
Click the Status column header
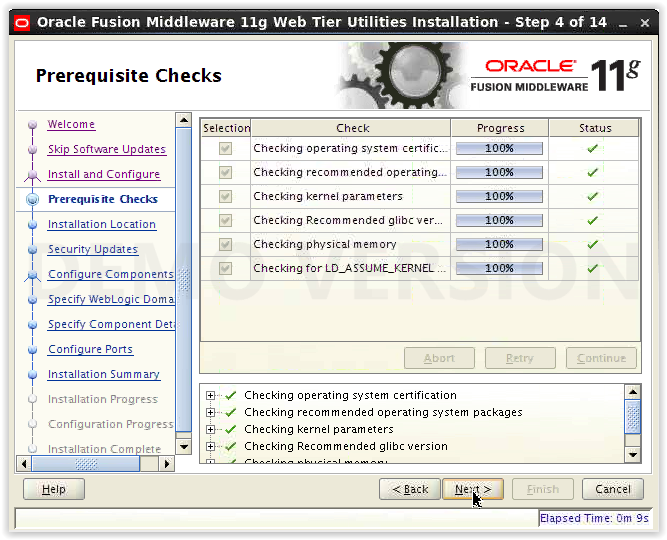click(595, 128)
